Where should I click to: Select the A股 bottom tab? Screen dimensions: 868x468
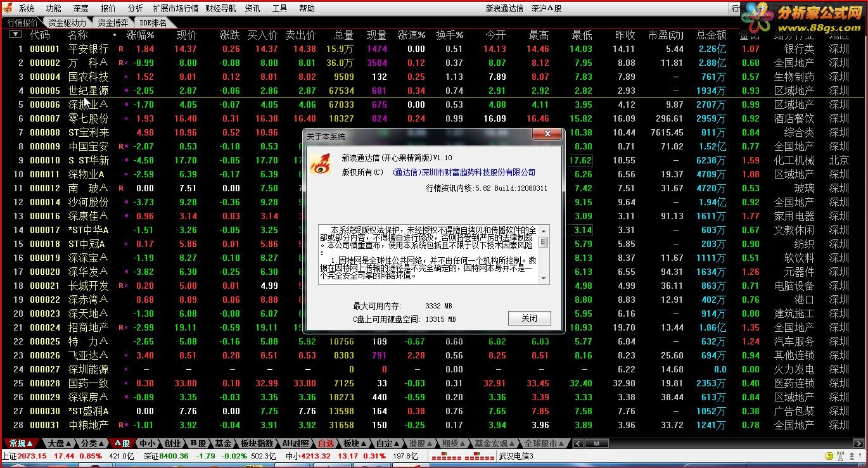coord(122,443)
